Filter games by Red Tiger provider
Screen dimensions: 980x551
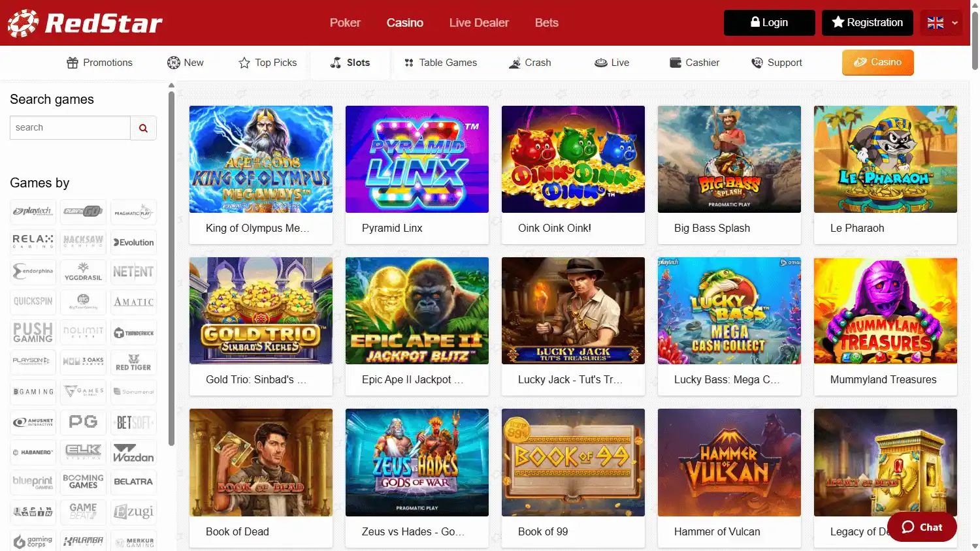coord(133,361)
